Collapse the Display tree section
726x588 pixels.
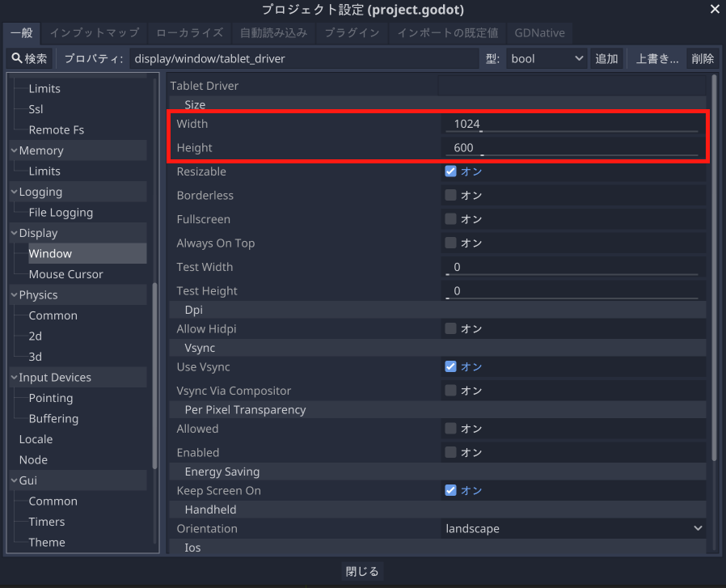coord(15,233)
